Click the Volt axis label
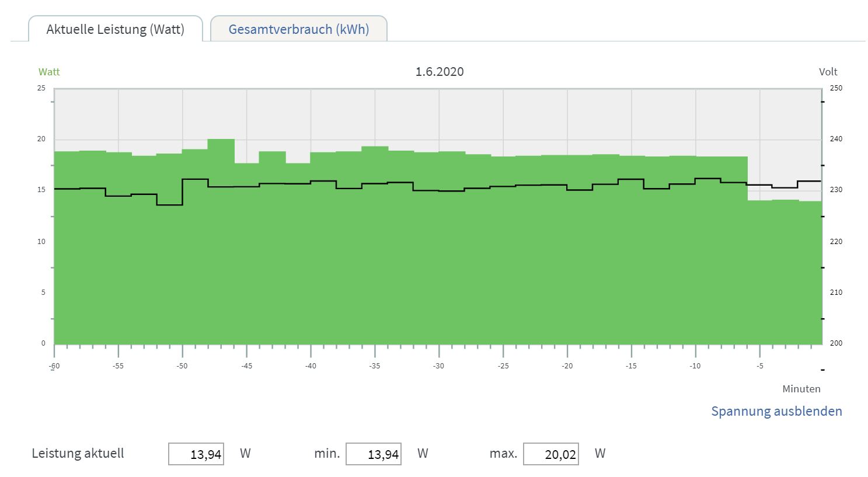Viewport: 868px width, 477px height. click(828, 72)
